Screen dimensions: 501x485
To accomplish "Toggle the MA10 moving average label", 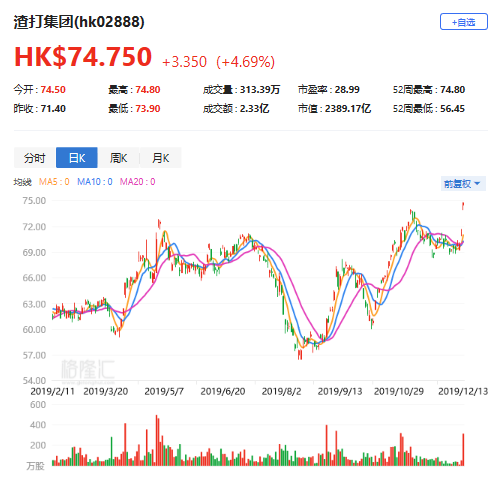I will point(95,182).
